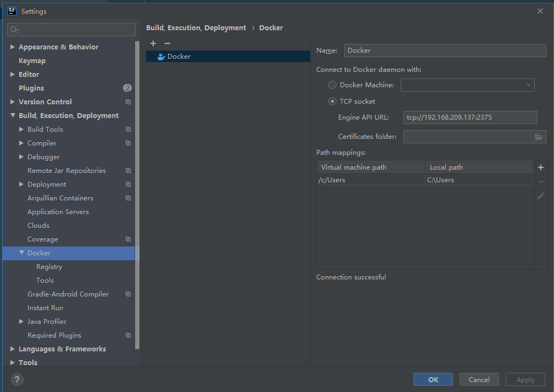This screenshot has width=554, height=392.
Task: Select the TCP socket radio button
Action: tap(332, 102)
